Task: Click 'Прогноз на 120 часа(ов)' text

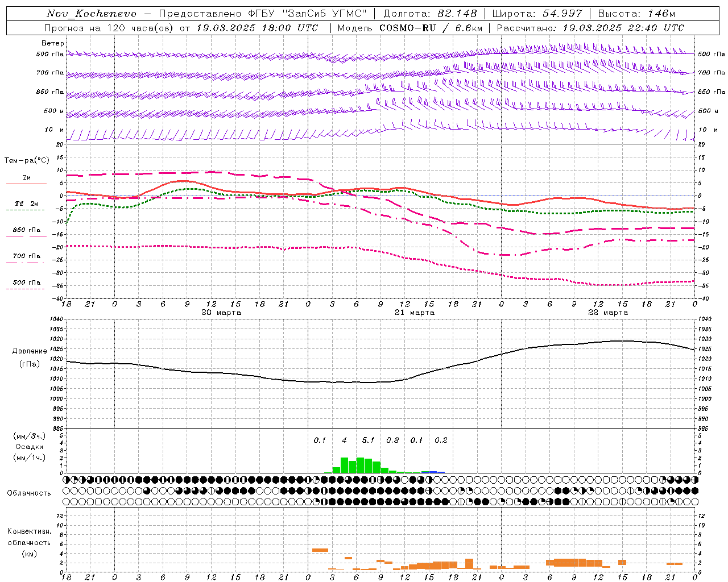Action: pyautogui.click(x=109, y=28)
